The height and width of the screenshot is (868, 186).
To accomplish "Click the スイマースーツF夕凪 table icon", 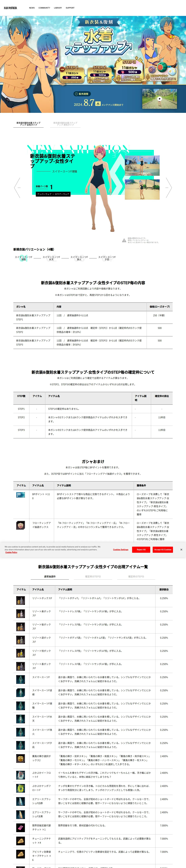I will [21, 745].
